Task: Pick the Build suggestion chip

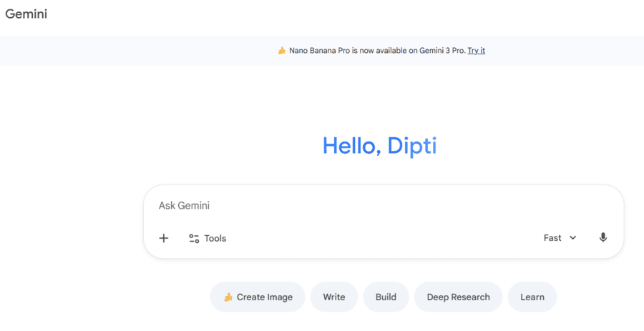Action: pyautogui.click(x=386, y=297)
